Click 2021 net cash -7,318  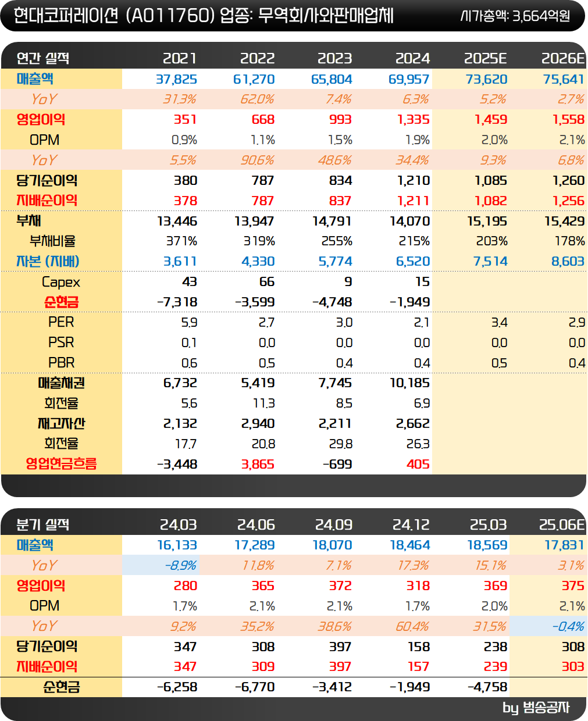pos(177,302)
